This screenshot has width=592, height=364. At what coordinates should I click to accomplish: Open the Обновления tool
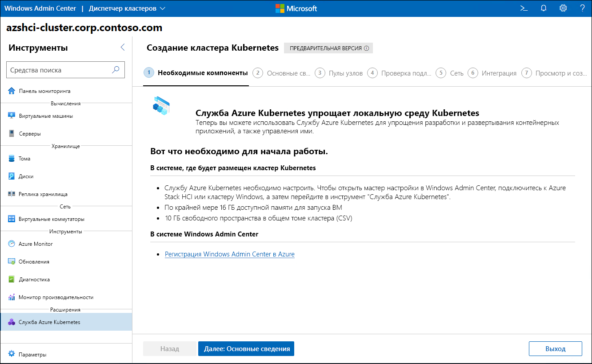[66, 262]
